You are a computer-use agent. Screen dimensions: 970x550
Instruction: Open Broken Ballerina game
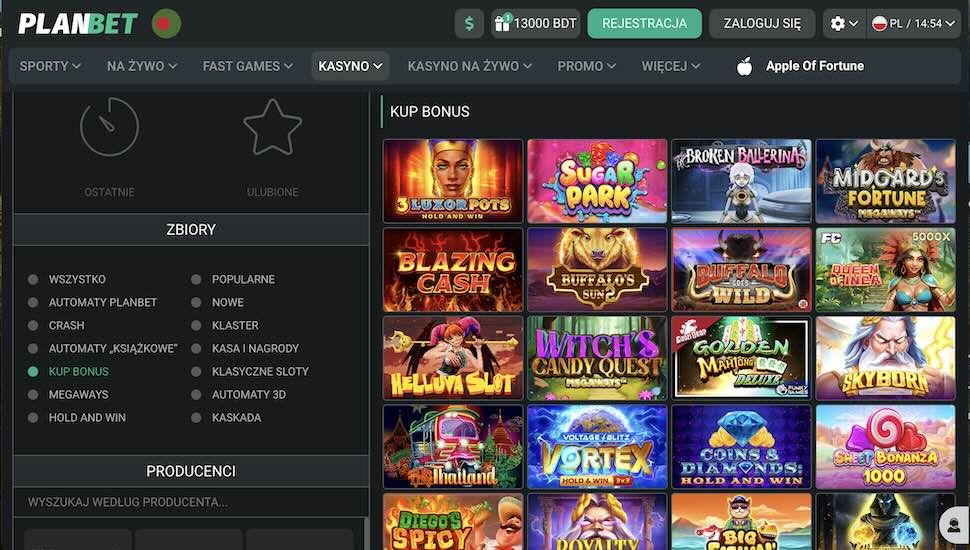pyautogui.click(x=741, y=181)
